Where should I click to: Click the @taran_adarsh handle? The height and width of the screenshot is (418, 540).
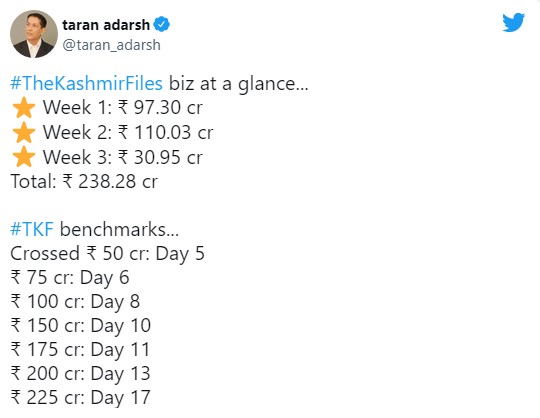tap(111, 45)
